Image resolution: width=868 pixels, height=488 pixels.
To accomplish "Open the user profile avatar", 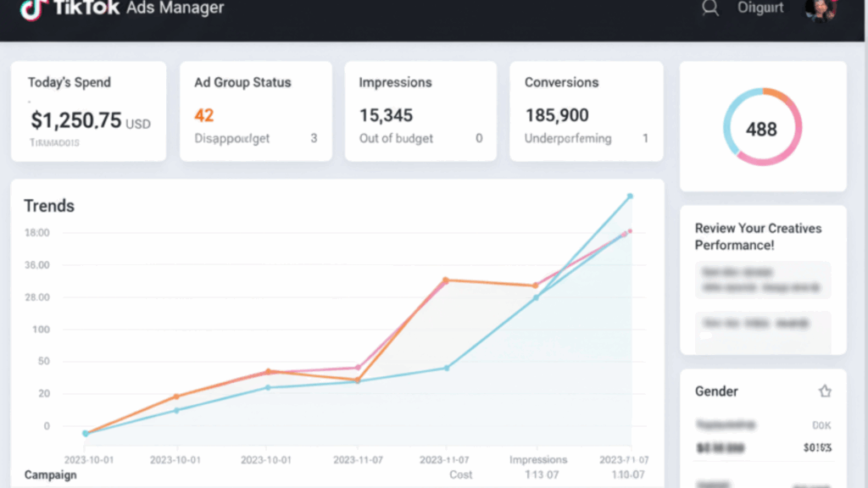I will [x=821, y=8].
